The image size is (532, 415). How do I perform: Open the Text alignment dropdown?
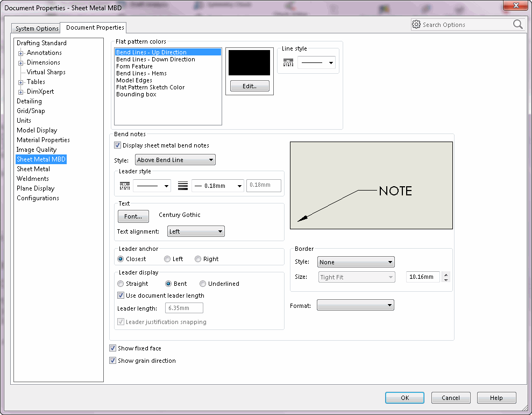point(196,231)
